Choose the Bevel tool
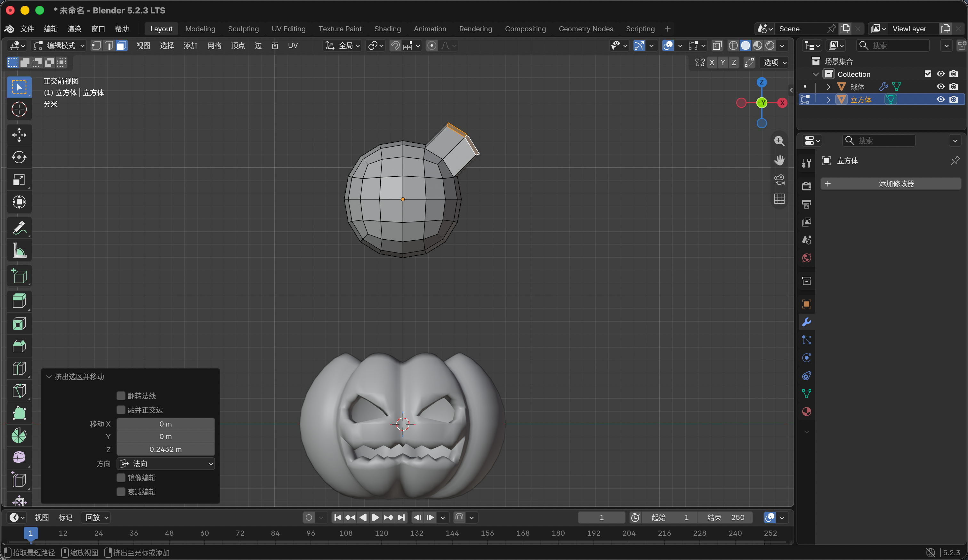The height and width of the screenshot is (560, 968). coord(19,346)
